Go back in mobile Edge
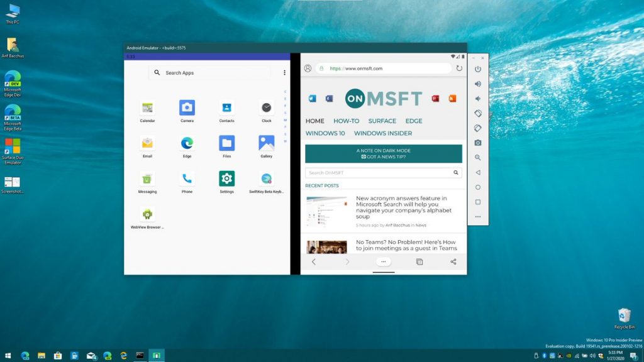The height and width of the screenshot is (362, 644). pos(314,262)
